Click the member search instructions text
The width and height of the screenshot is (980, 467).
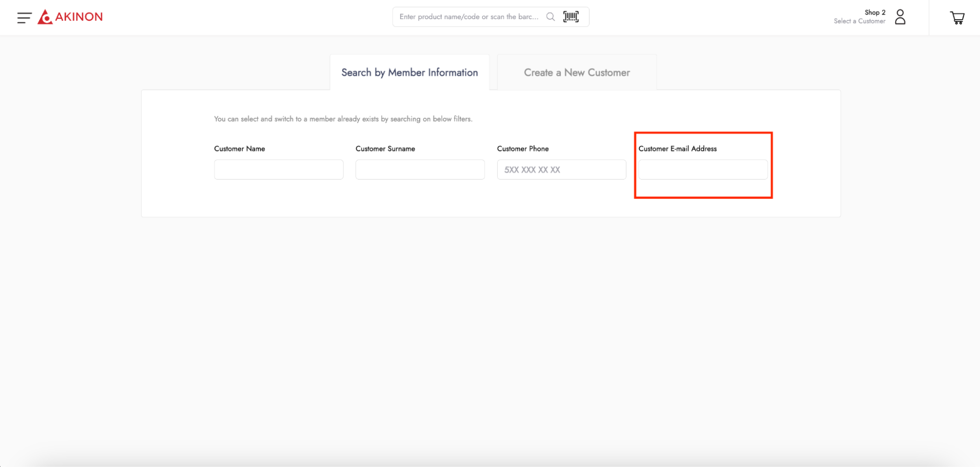(x=343, y=119)
